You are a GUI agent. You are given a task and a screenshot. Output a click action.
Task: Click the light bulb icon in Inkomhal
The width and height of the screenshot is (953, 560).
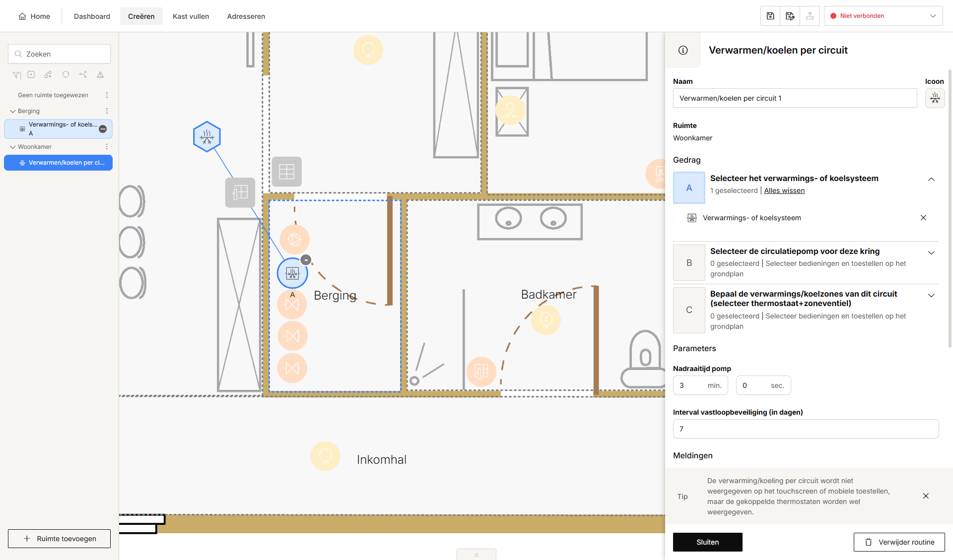click(x=325, y=456)
